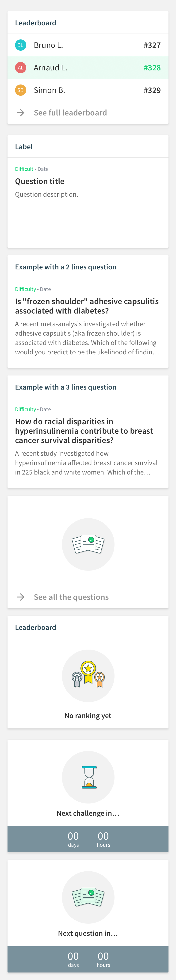Click arrow beside See all the questions
The width and height of the screenshot is (176, 980).
[20, 597]
